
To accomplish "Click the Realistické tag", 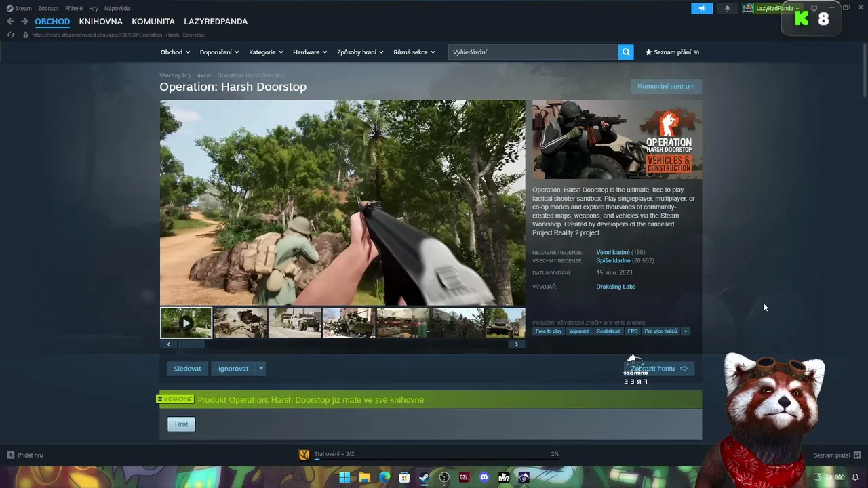I will click(608, 331).
